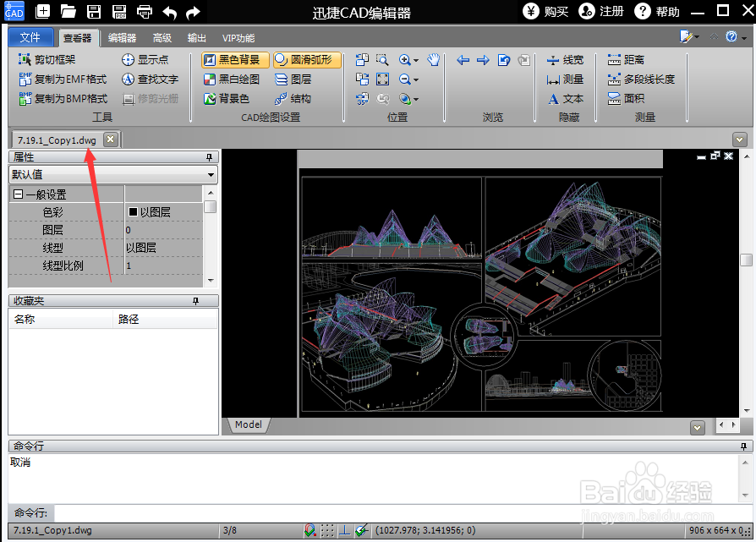Screen dimensions: 756x542
Task: Pin the 收藏夹 panel
Action: 195,301
